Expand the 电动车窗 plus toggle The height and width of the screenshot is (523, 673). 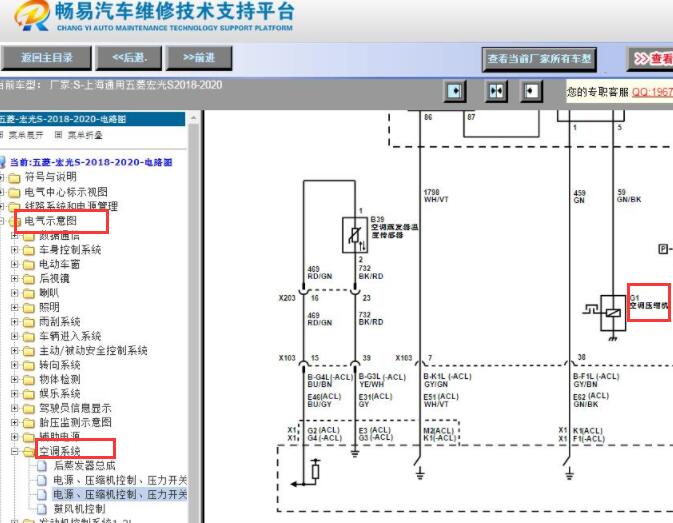coord(15,264)
